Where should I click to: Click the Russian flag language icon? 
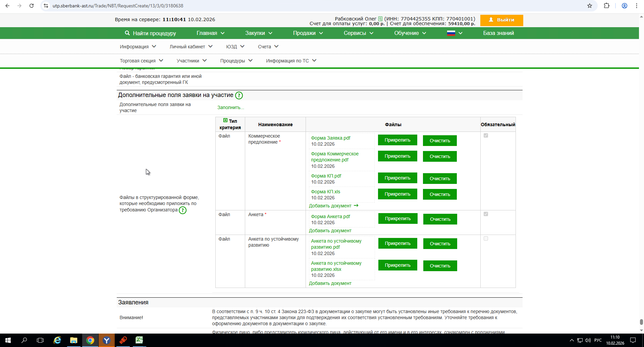pyautogui.click(x=451, y=33)
